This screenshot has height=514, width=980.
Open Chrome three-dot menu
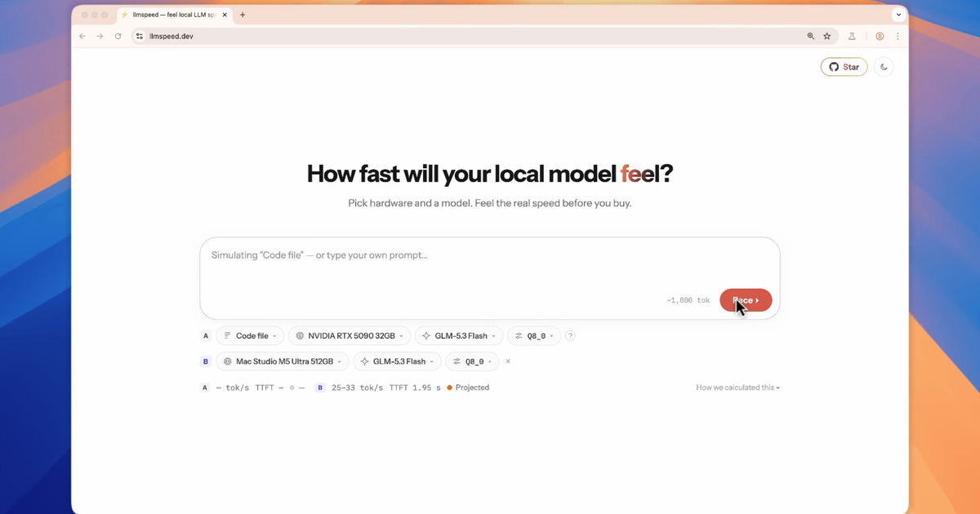(x=898, y=36)
